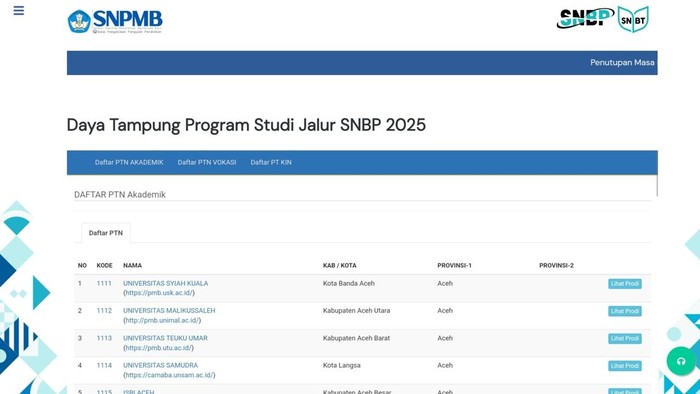
Task: Click Lihat Prodi for Universitas Teuku Umar
Action: [x=625, y=339]
